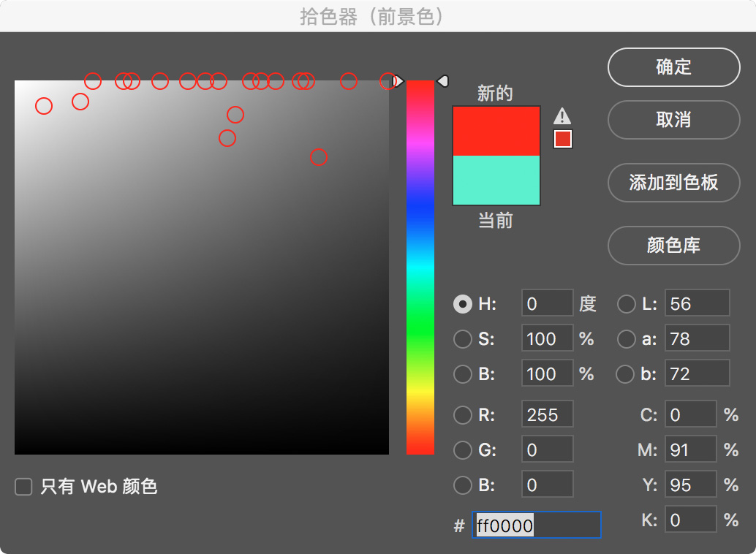The image size is (756, 554).
Task: Select the L lightness radio button
Action: 626,303
